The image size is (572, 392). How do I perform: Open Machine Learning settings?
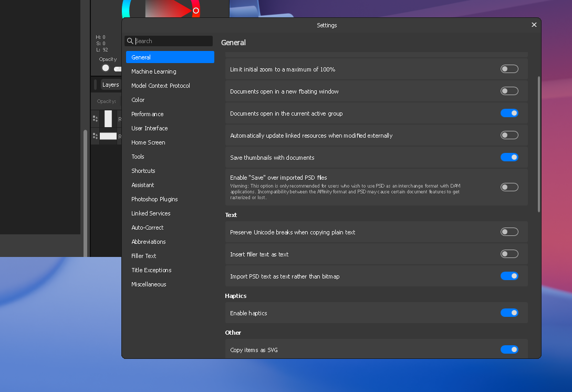[x=170, y=71]
